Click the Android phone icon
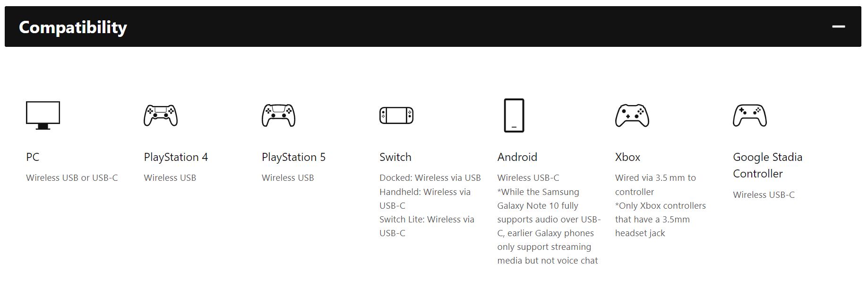 tap(514, 115)
